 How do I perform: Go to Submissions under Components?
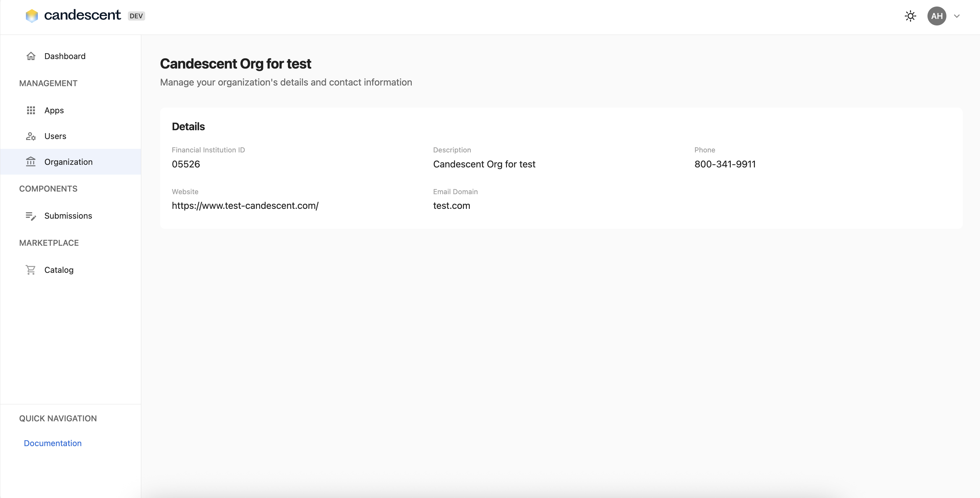click(x=68, y=216)
